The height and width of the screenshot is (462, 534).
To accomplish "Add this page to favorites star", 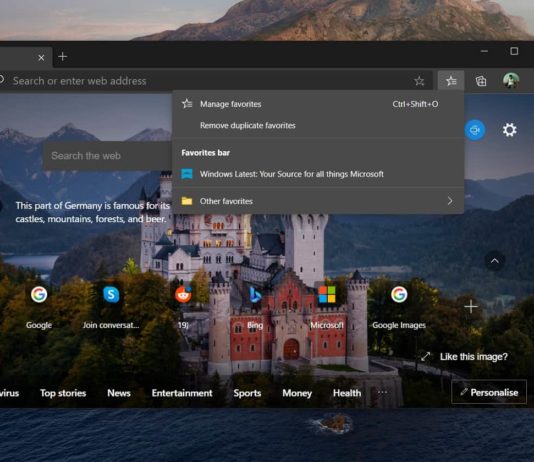I will (419, 81).
